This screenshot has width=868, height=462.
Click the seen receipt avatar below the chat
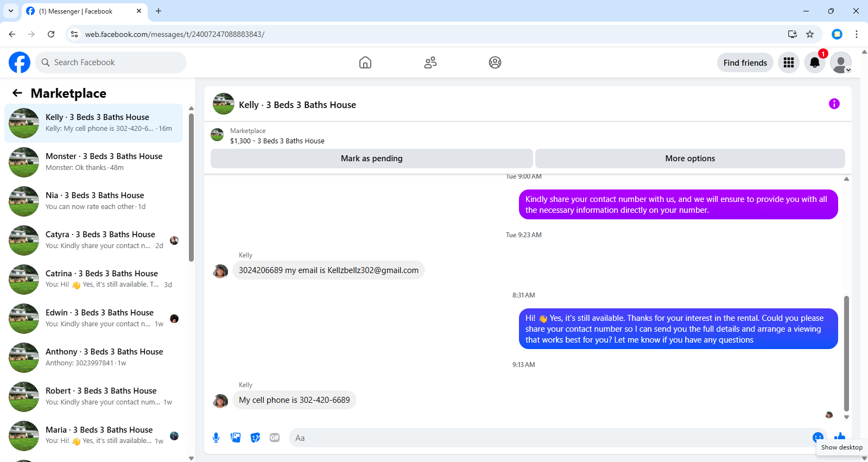(x=829, y=415)
